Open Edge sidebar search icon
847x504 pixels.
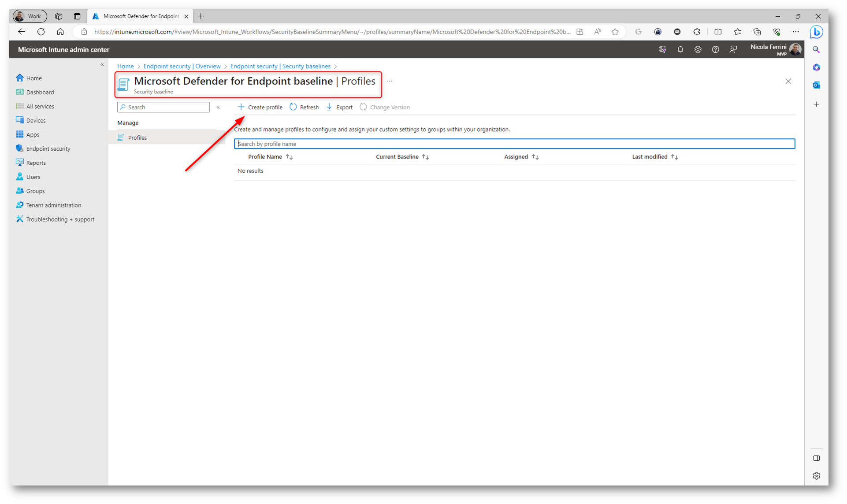(816, 50)
